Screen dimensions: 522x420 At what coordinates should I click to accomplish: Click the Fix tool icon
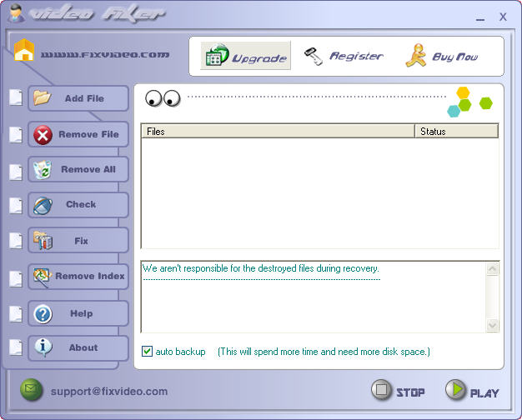point(43,241)
